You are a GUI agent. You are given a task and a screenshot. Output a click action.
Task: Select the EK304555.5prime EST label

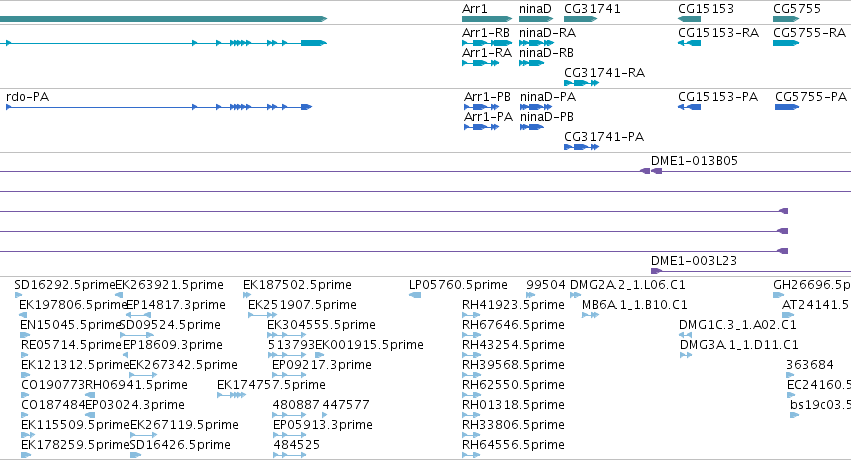click(321, 325)
